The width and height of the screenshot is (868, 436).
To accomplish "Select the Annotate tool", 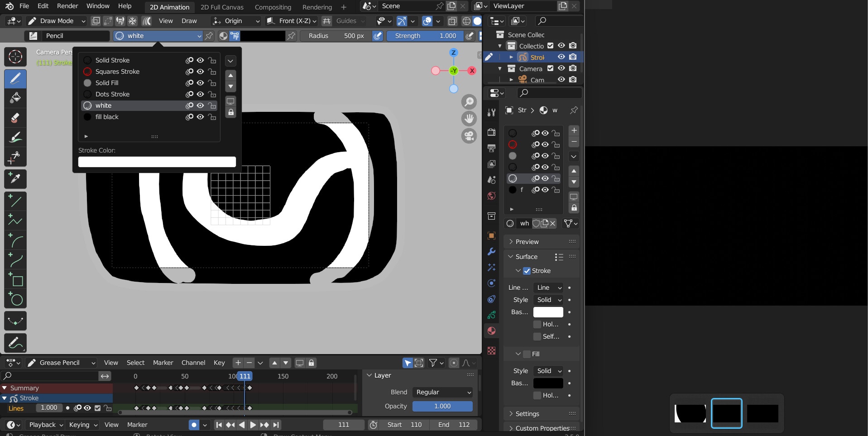I will click(15, 343).
